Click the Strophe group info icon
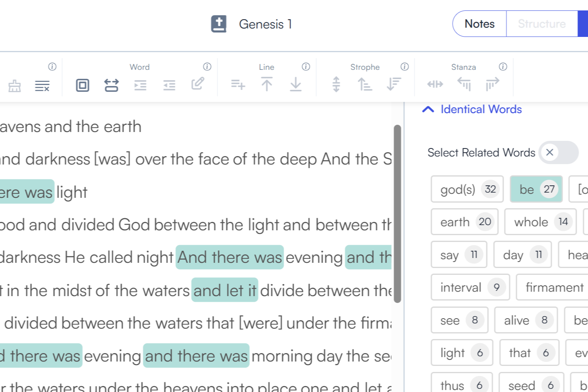The width and height of the screenshot is (588, 392). tap(405, 67)
